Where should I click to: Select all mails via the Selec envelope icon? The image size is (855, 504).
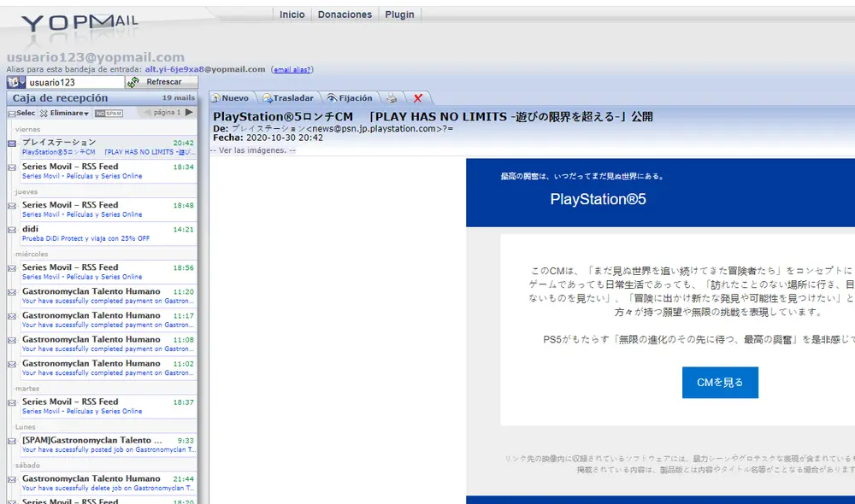[13, 114]
